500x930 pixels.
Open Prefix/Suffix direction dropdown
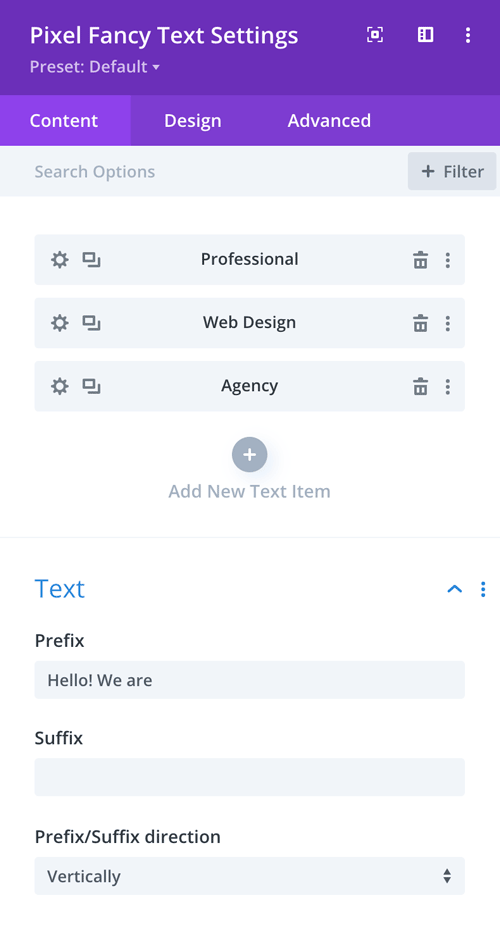(x=250, y=876)
